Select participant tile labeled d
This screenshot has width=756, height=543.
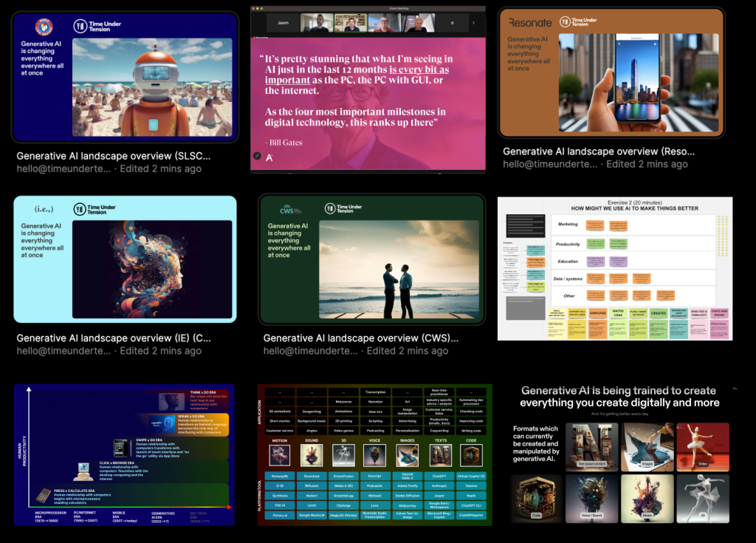452,23
